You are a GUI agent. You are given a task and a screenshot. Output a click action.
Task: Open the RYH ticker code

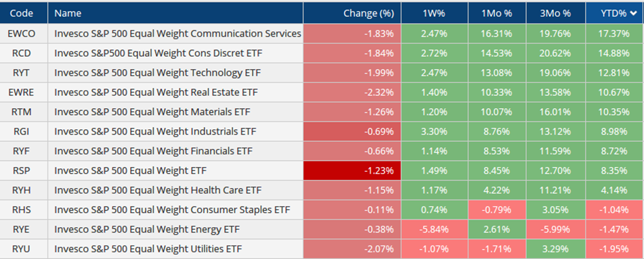[x=22, y=191]
